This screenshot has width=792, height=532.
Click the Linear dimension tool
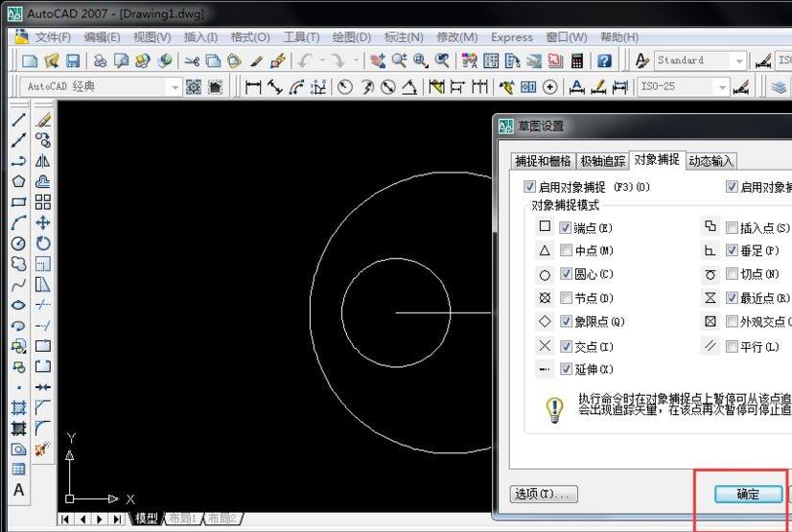(x=252, y=87)
